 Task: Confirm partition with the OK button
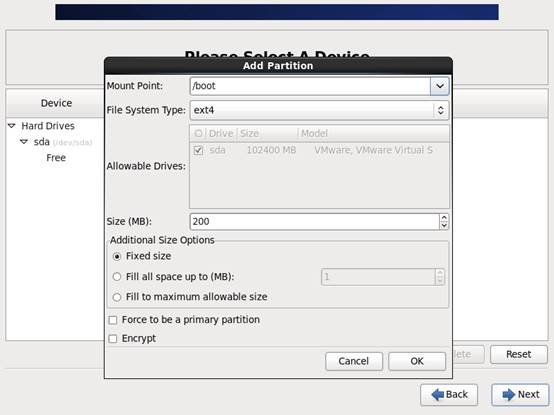417,361
